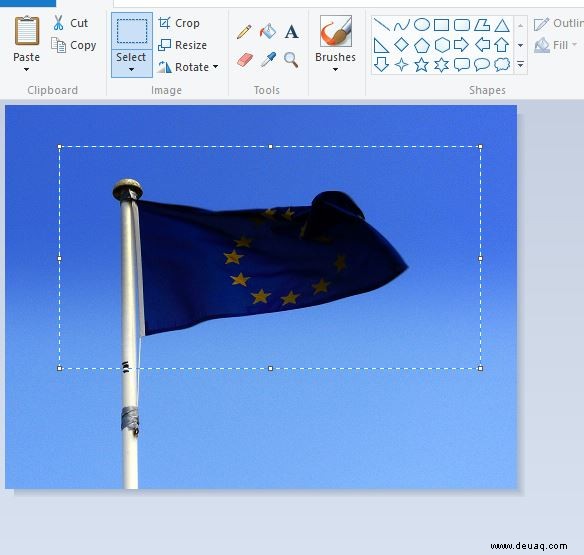
Task: Choose the Five-point star shape
Action: coord(422,65)
